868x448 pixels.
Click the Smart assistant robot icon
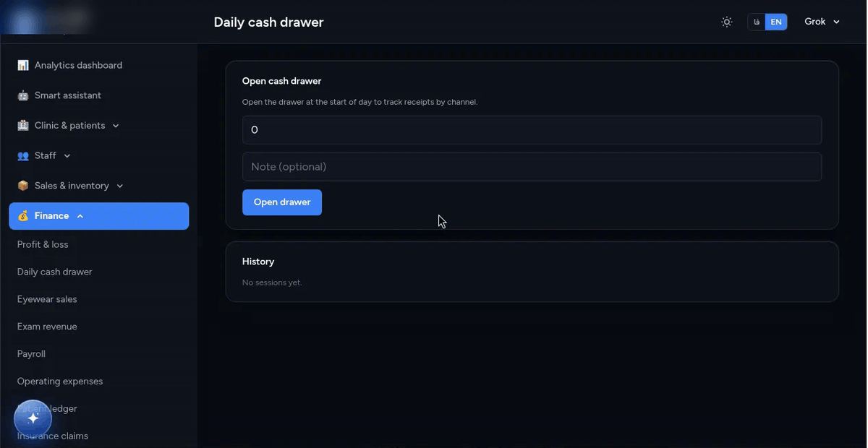tap(23, 95)
